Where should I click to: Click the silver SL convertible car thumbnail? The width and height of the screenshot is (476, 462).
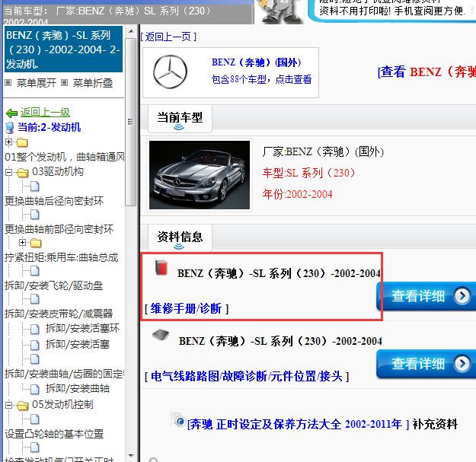point(200,175)
